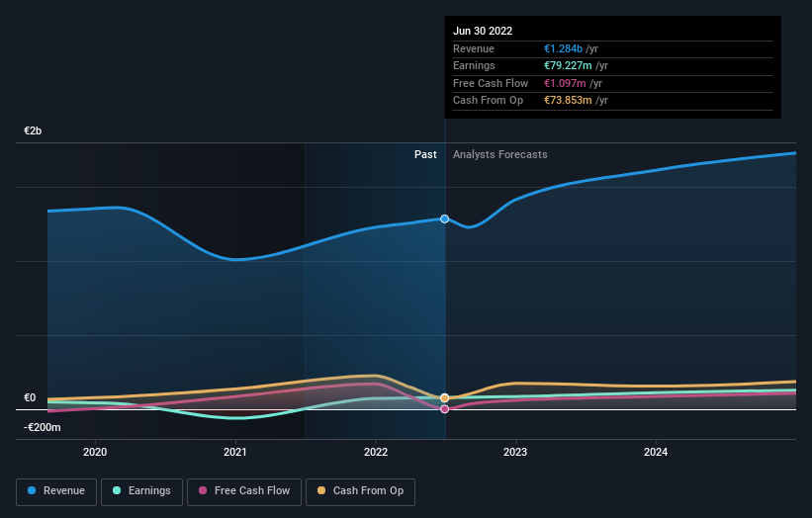Screen dimensions: 812x518
Task: Click the €2b y-axis label
Action: [x=33, y=130]
